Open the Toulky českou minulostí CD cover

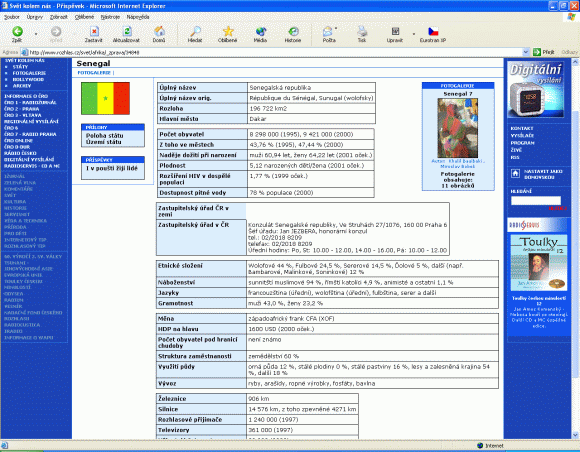point(539,263)
